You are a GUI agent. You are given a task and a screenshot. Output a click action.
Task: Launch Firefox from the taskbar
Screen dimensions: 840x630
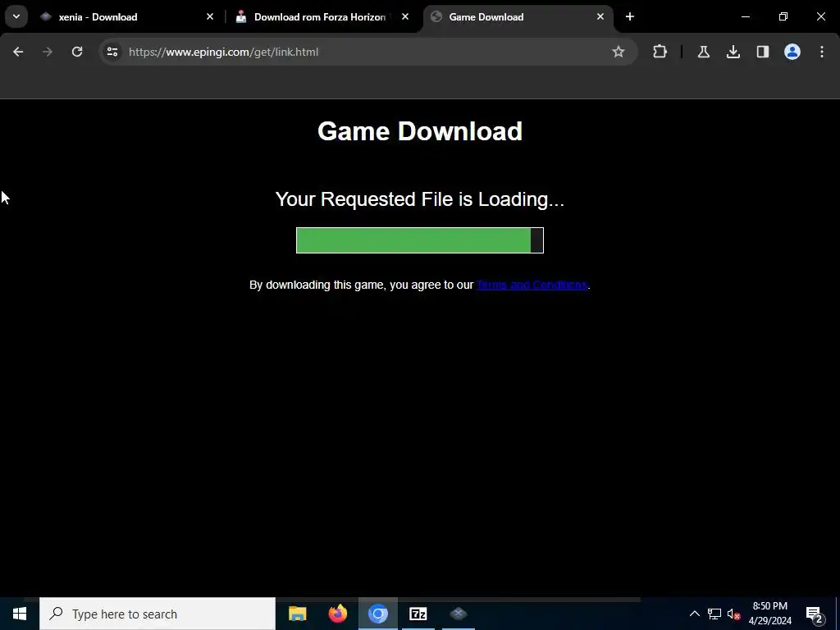(x=337, y=614)
